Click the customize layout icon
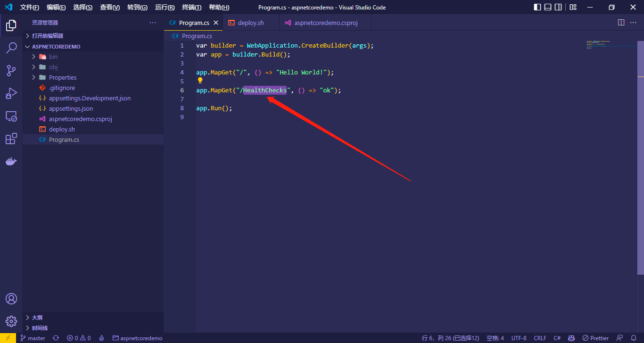This screenshot has height=343, width=644. 573,7
